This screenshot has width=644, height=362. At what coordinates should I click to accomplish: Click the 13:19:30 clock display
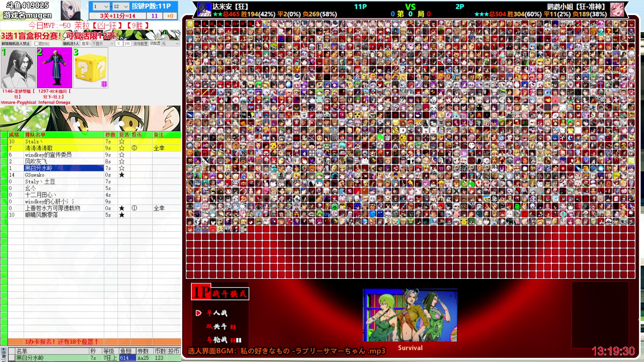click(x=613, y=351)
